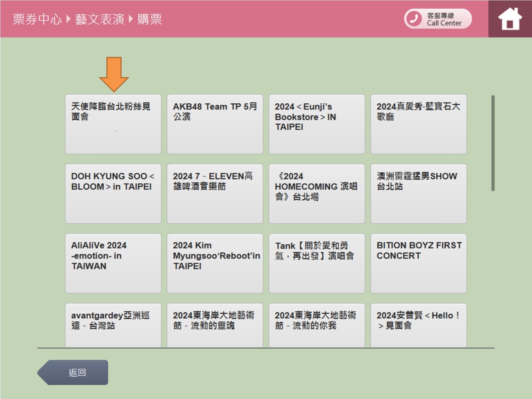Image resolution: width=532 pixels, height=399 pixels.
Task: Tap the Call Center phone button
Action: pos(438,19)
